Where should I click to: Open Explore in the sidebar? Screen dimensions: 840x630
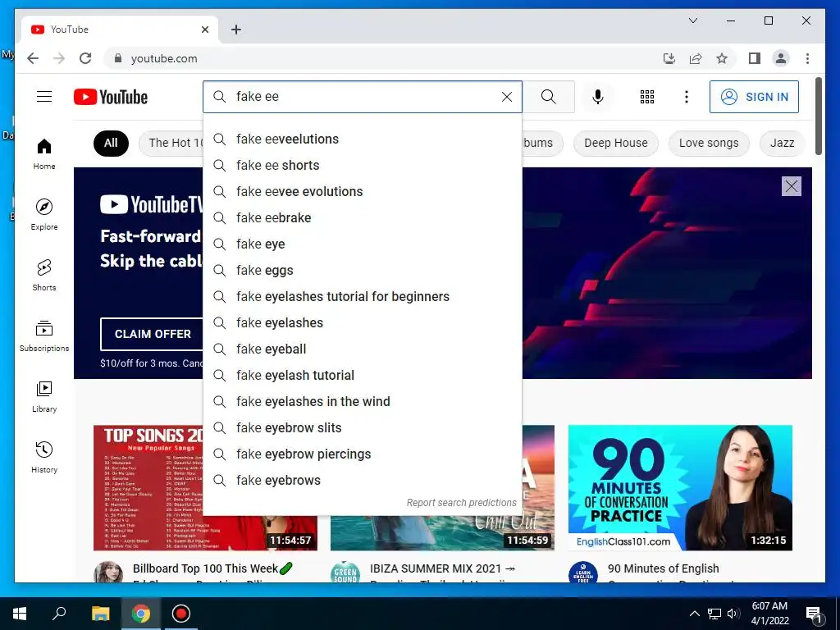44,215
